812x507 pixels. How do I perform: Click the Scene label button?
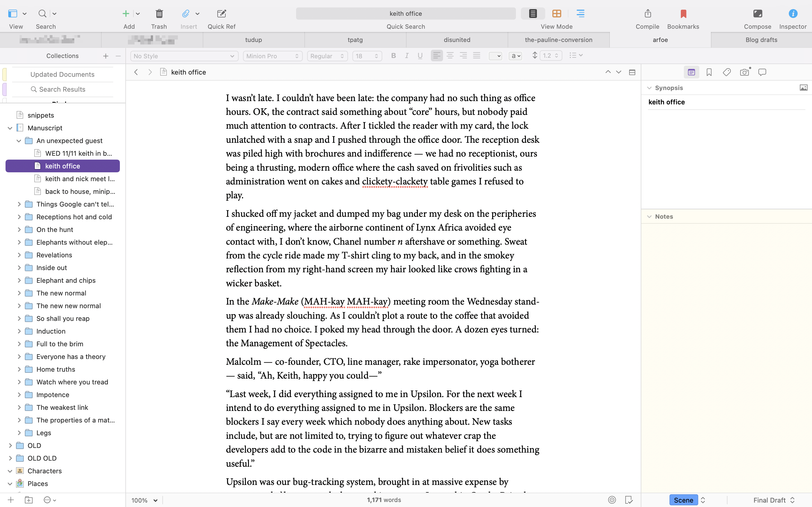(x=683, y=500)
